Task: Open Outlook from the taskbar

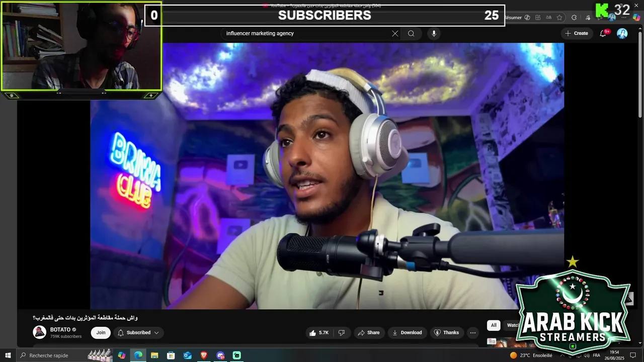Action: pyautogui.click(x=187, y=355)
